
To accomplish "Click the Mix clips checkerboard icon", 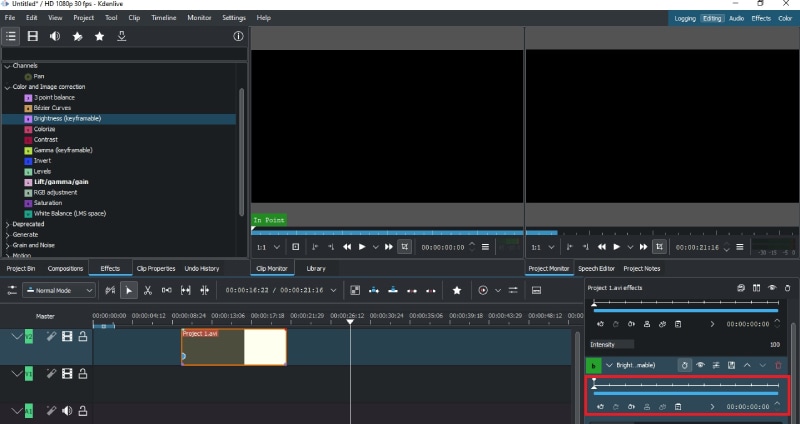I will tap(355, 290).
